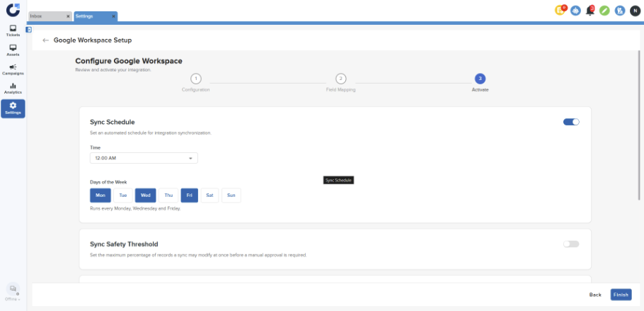Open Analytics from the sidebar
Image resolution: width=644 pixels, height=311 pixels.
point(13,88)
